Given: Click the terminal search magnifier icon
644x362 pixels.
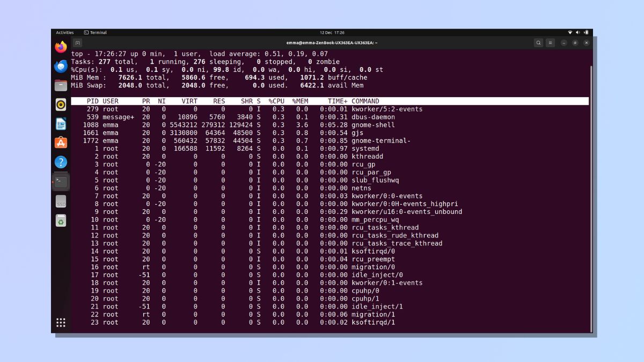Looking at the screenshot, I should [538, 43].
